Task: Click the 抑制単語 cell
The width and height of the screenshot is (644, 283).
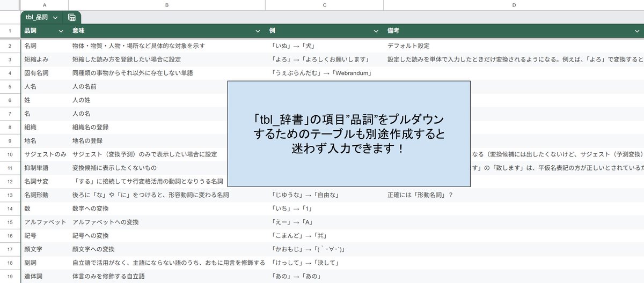Action: (45, 168)
